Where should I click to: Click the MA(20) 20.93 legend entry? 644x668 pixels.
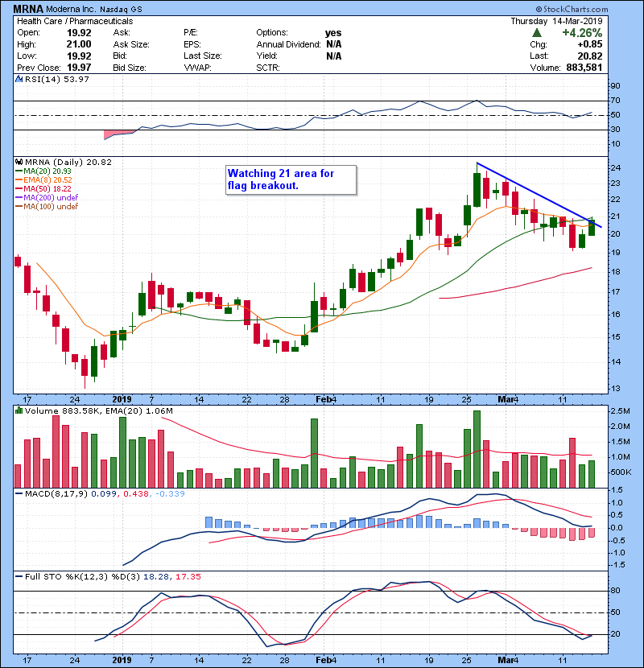47,171
